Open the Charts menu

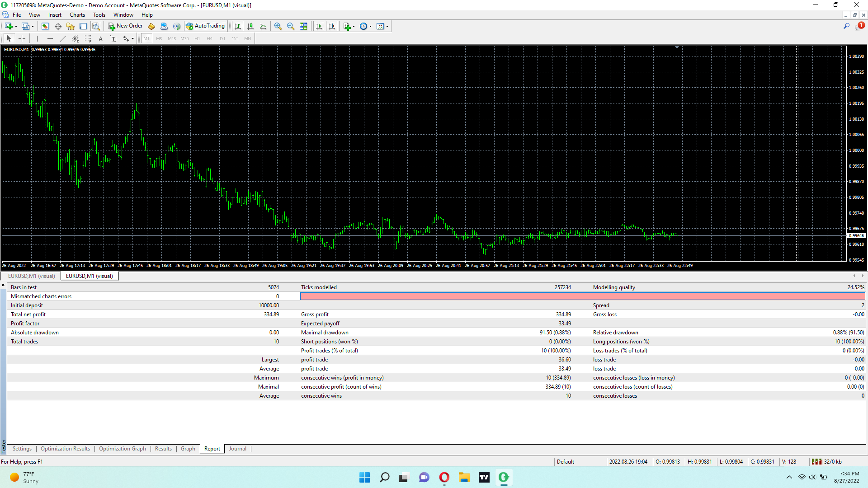tap(77, 15)
